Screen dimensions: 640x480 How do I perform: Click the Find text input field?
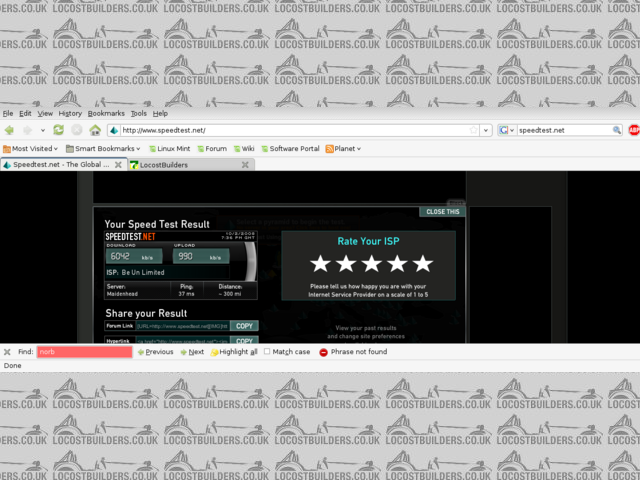pos(84,352)
